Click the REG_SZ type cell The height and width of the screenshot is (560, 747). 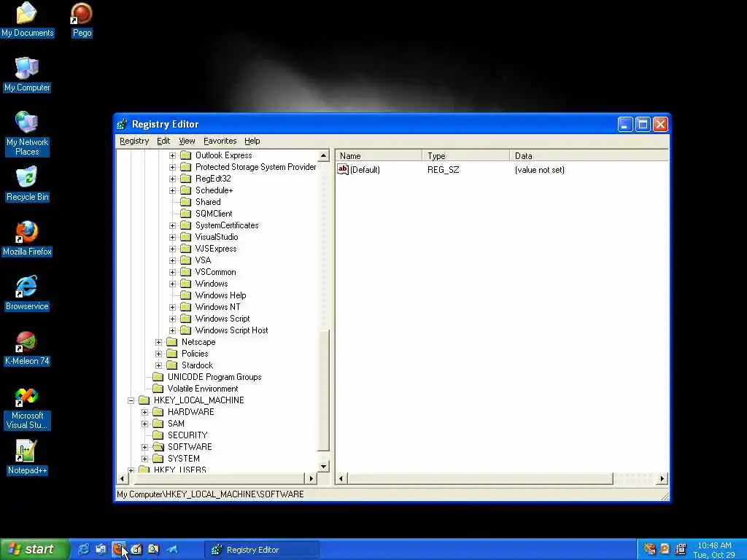(443, 169)
